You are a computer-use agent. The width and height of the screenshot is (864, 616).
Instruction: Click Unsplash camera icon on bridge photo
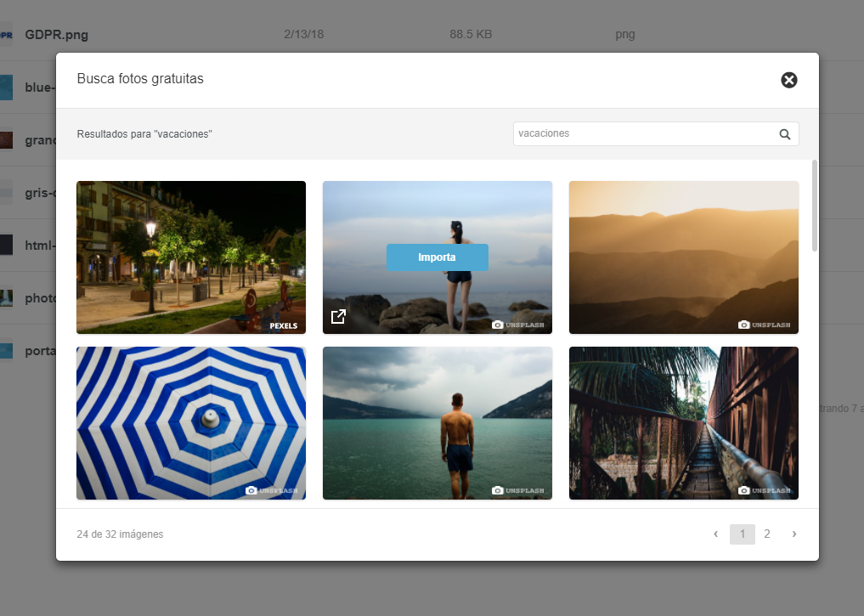tap(744, 490)
